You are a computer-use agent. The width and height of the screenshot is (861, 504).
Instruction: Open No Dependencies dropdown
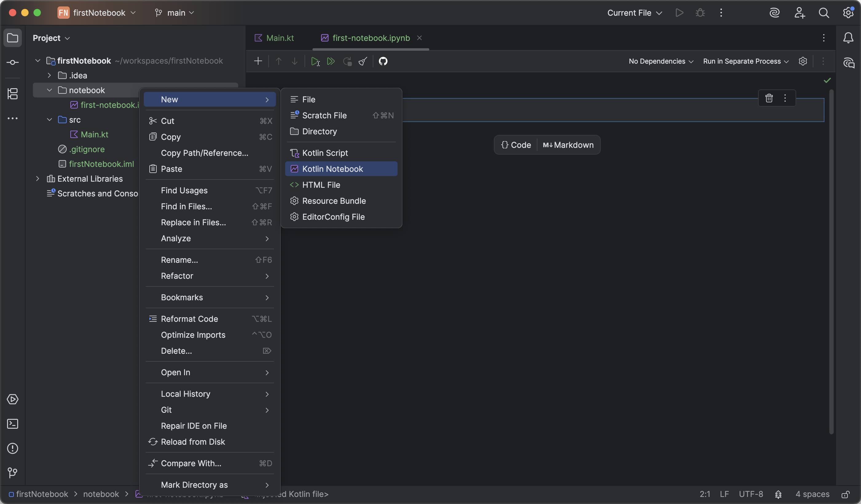coord(661,61)
